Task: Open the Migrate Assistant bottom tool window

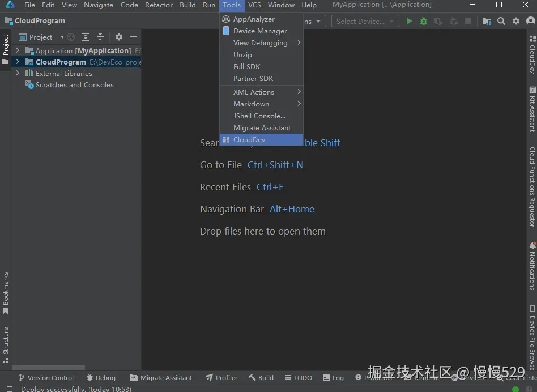Action: [x=161, y=378]
